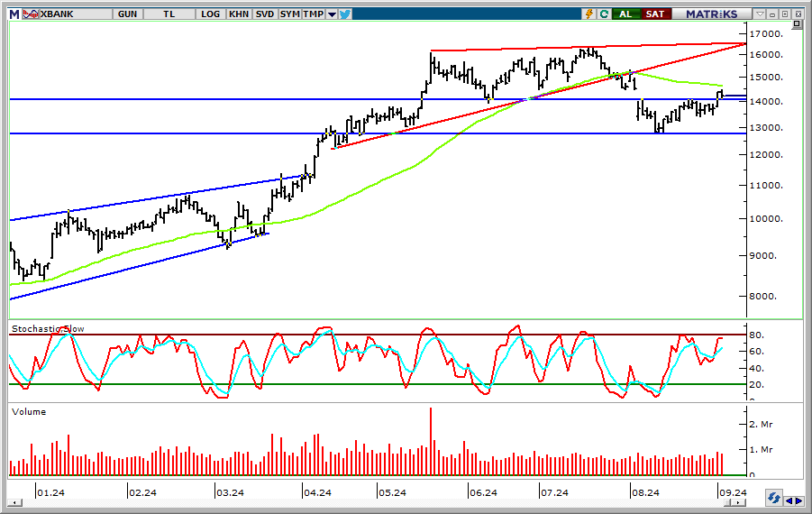Click the 2. Mr volume axis label
The height and width of the screenshot is (514, 812).
click(x=761, y=425)
